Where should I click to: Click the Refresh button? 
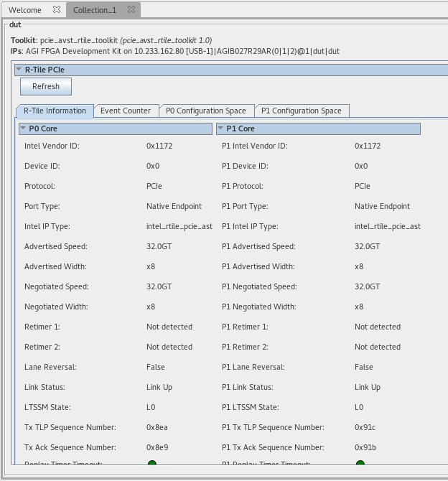[x=46, y=86]
